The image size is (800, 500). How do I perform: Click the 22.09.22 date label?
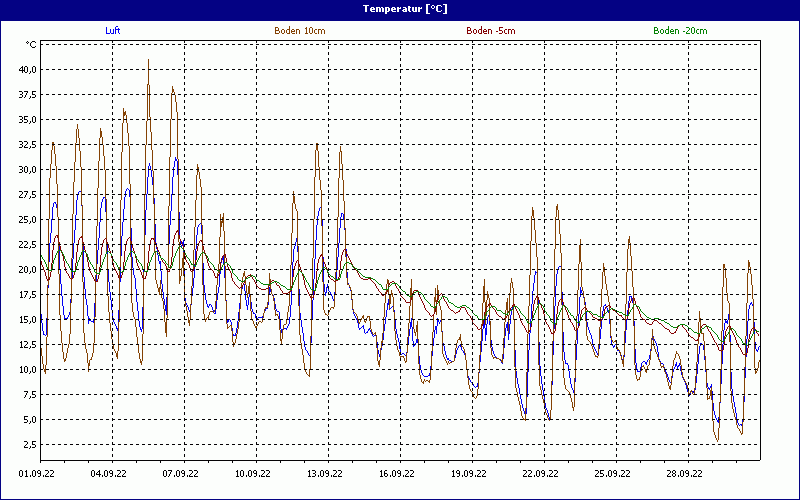coord(540,475)
